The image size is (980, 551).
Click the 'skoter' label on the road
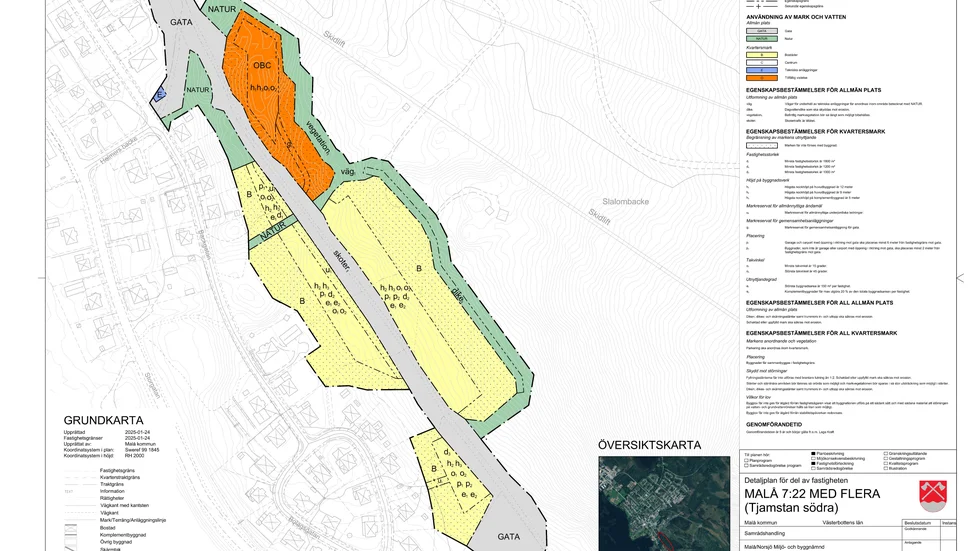click(x=342, y=259)
